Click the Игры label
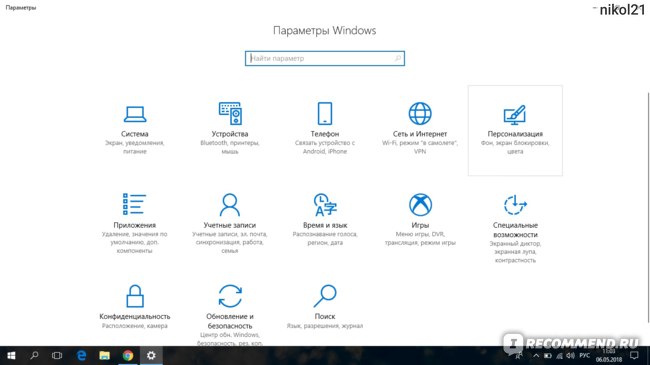650x365 pixels. pyautogui.click(x=420, y=225)
